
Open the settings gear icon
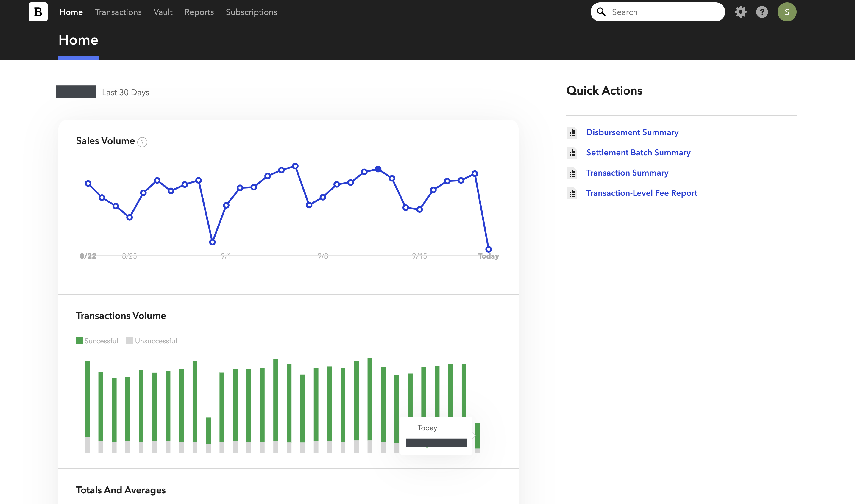click(740, 12)
